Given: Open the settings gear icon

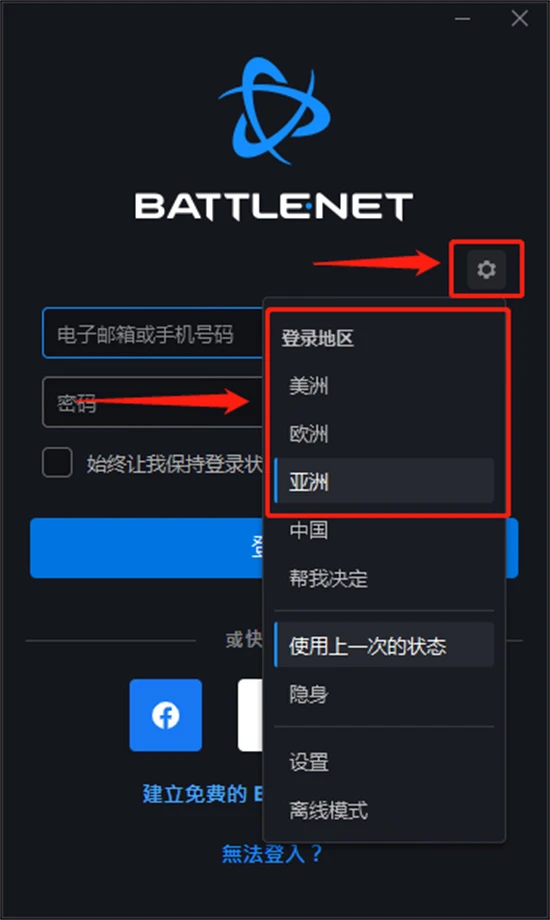Looking at the screenshot, I should tap(486, 269).
